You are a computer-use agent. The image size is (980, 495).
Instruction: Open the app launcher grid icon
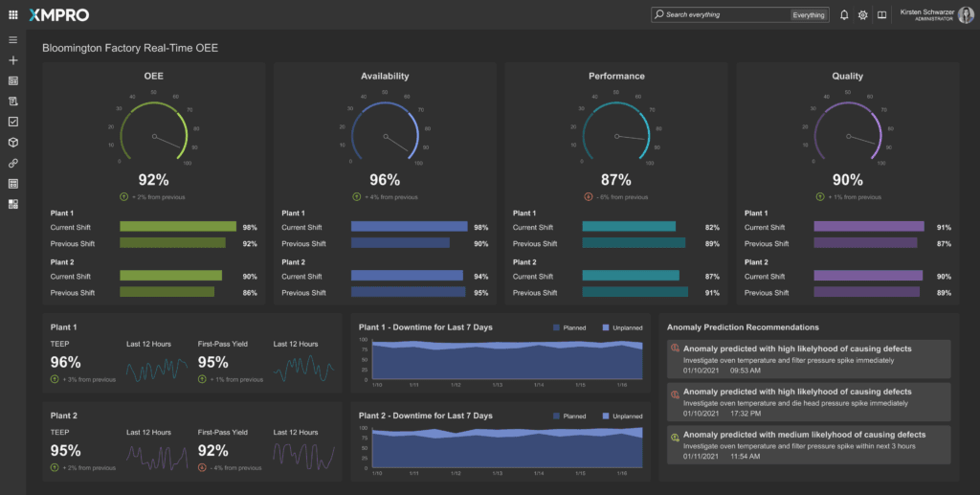pyautogui.click(x=12, y=15)
